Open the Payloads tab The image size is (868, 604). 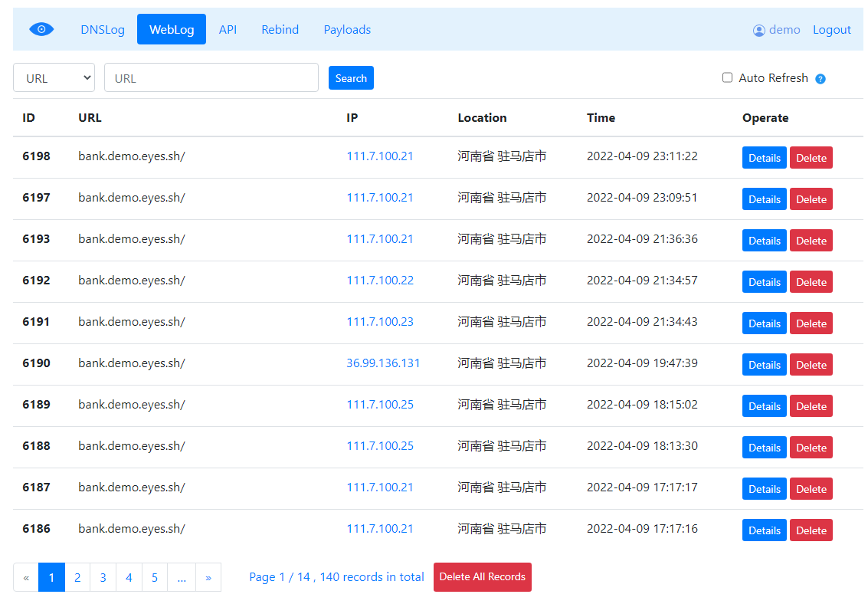347,29
